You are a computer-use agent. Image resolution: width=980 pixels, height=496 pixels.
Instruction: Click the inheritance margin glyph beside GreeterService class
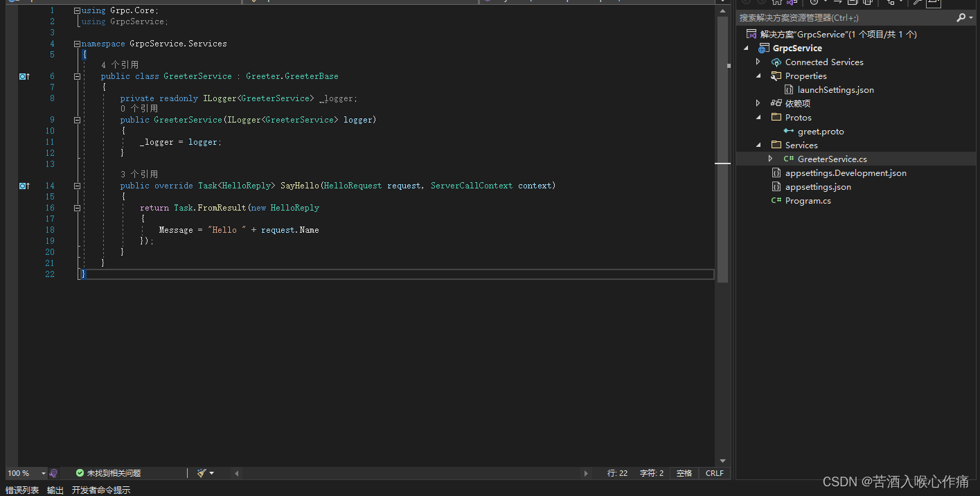(x=24, y=76)
